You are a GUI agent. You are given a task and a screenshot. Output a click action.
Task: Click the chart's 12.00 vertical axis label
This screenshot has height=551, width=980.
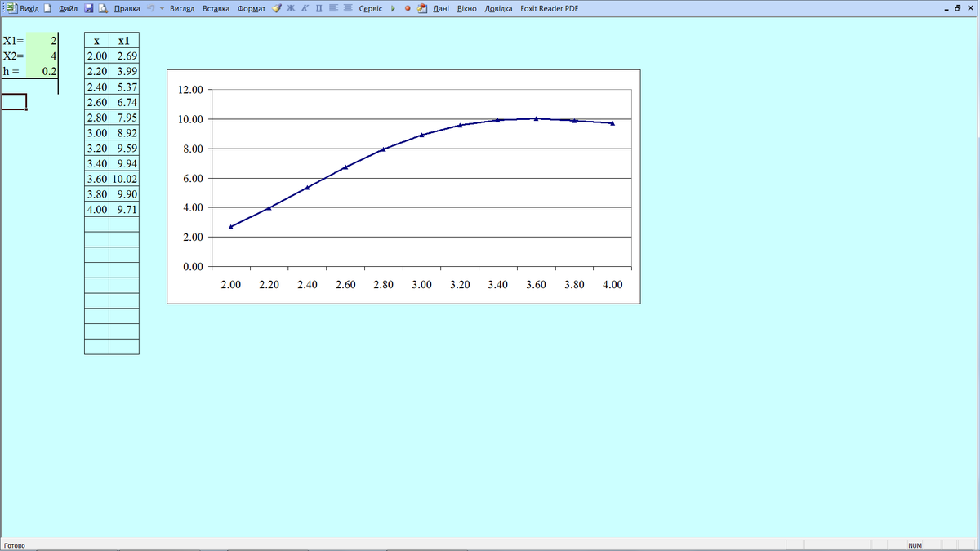coord(190,90)
